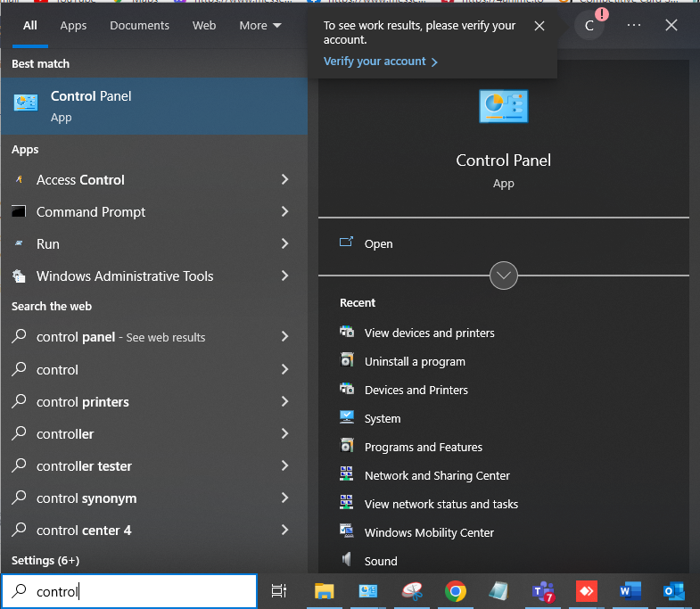This screenshot has height=609, width=700.
Task: Open the More filter dropdown
Action: click(x=260, y=26)
